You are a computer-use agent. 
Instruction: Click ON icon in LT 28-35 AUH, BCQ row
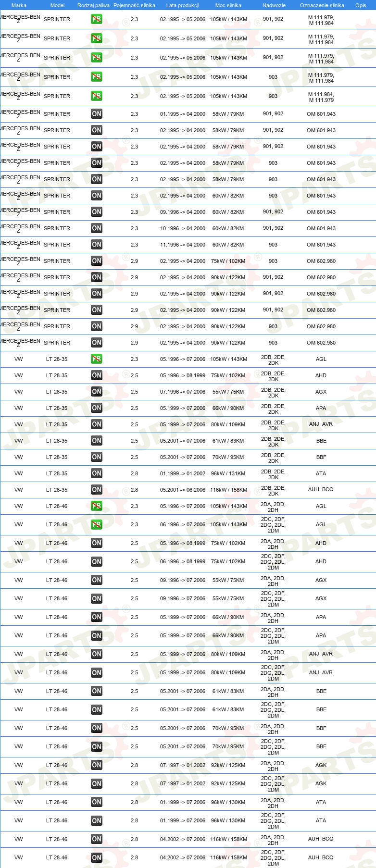[x=97, y=490]
